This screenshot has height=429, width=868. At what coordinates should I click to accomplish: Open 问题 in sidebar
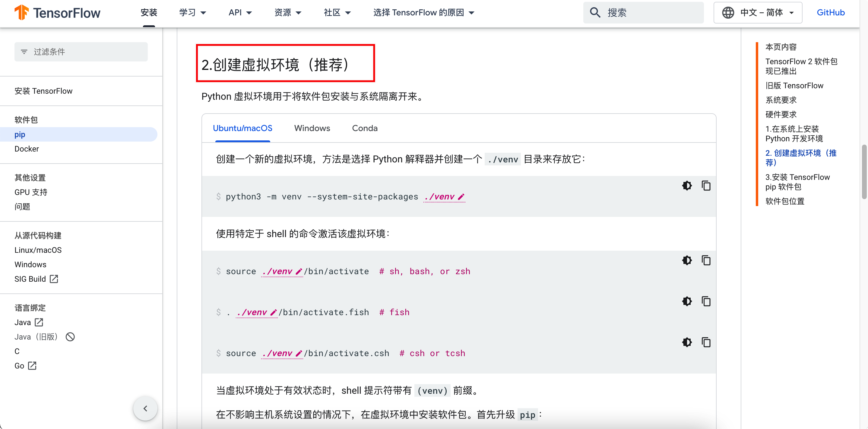point(22,207)
